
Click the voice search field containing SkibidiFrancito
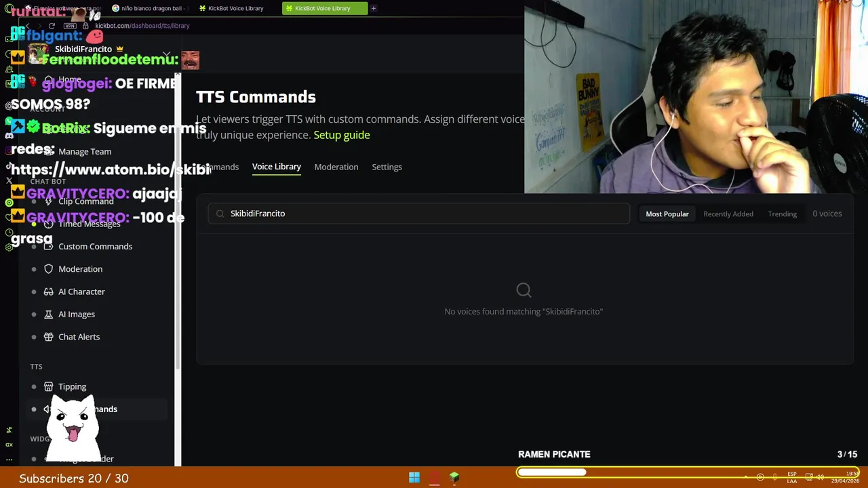pyautogui.click(x=419, y=213)
